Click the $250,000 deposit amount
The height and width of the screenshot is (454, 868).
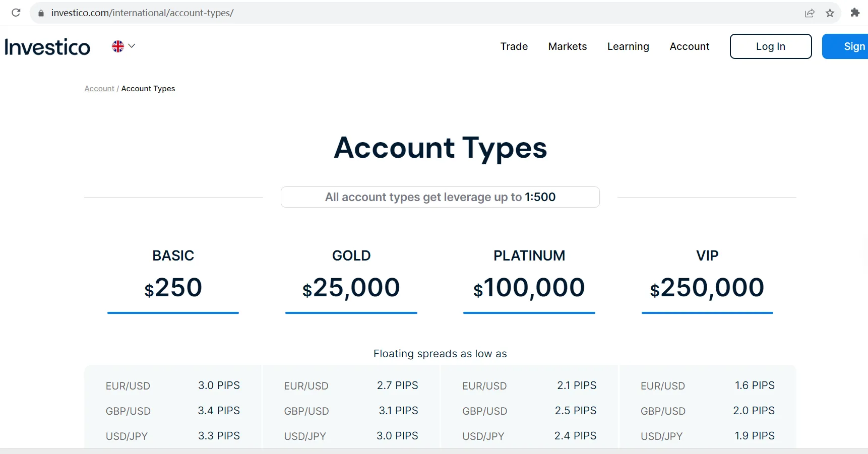(707, 288)
